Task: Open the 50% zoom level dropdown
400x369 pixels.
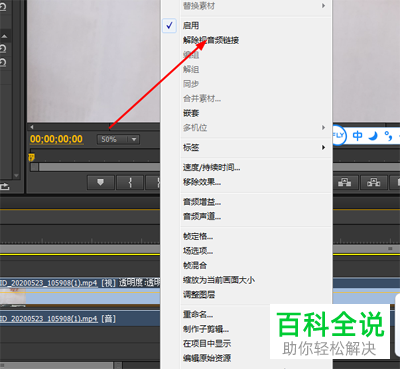Action: coord(118,139)
